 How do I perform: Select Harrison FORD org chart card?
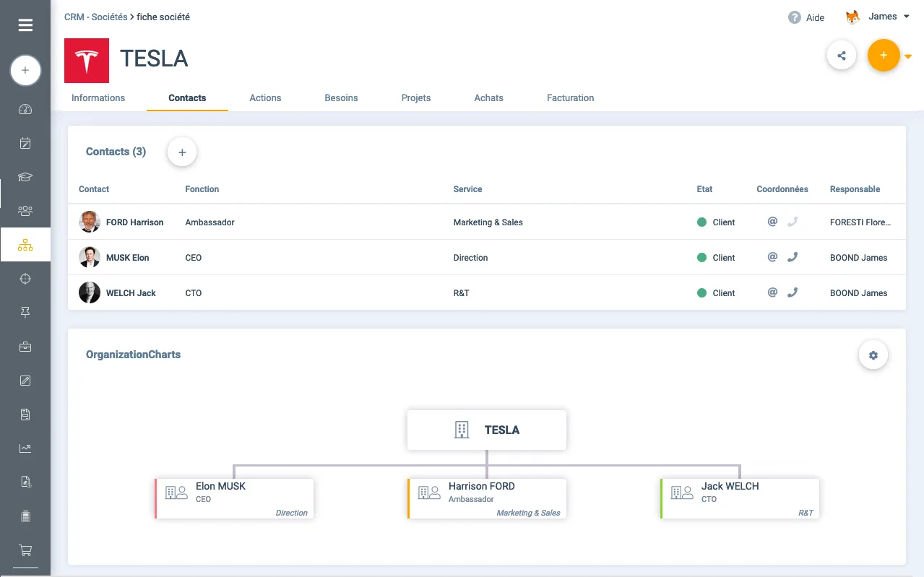pyautogui.click(x=487, y=498)
